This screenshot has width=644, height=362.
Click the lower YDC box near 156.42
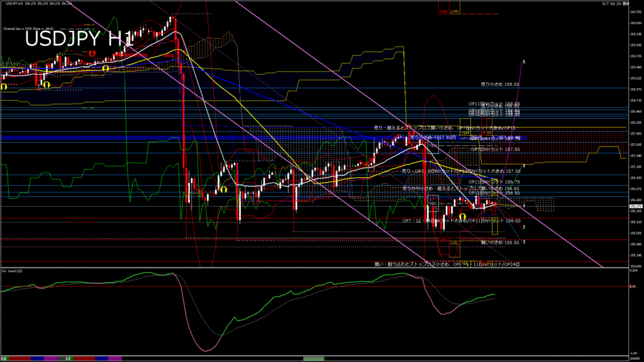coord(433,204)
